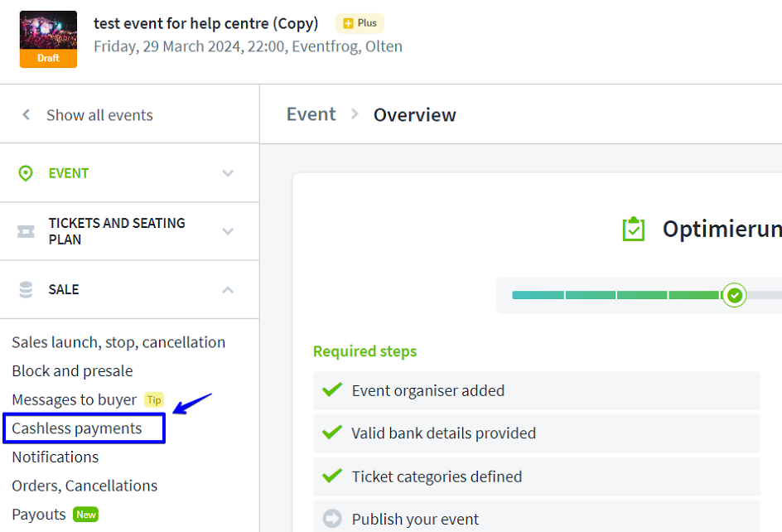Expand the Tickets and Seating Plan chevron
This screenshot has width=782, height=532.
[228, 231]
